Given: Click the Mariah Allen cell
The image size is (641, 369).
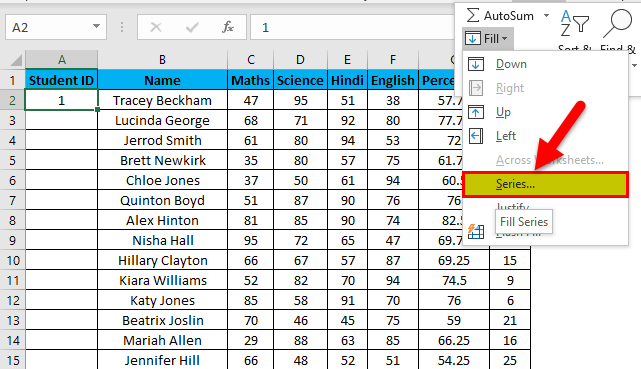Looking at the screenshot, I should click(x=162, y=340).
